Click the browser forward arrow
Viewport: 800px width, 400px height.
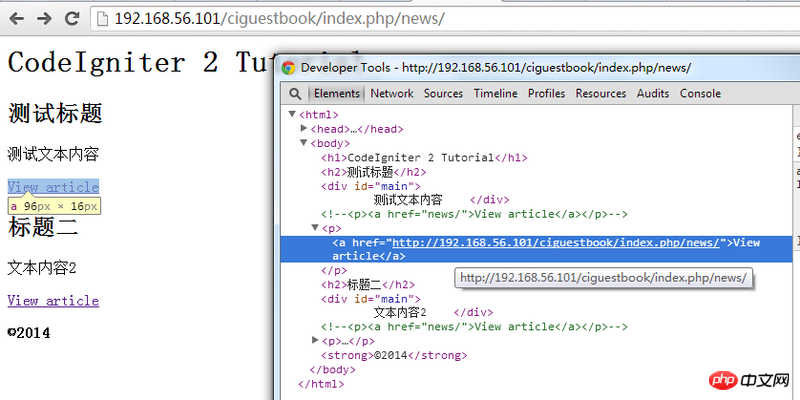(44, 19)
